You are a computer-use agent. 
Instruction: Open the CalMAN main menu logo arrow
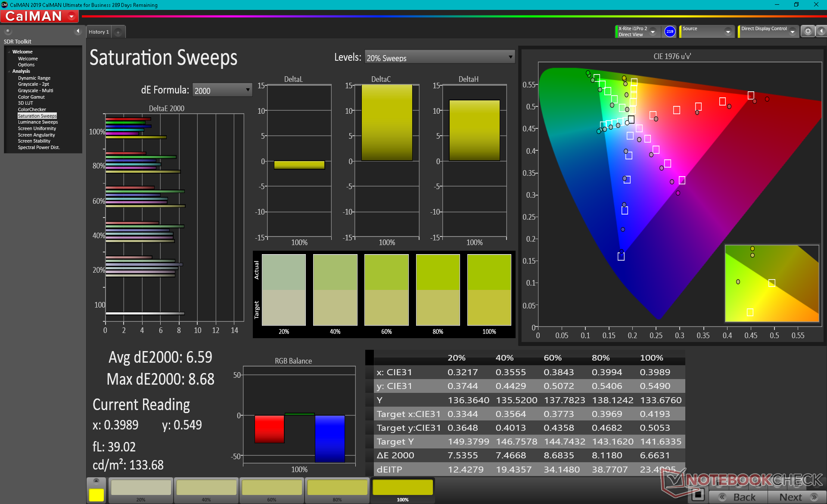(x=72, y=17)
